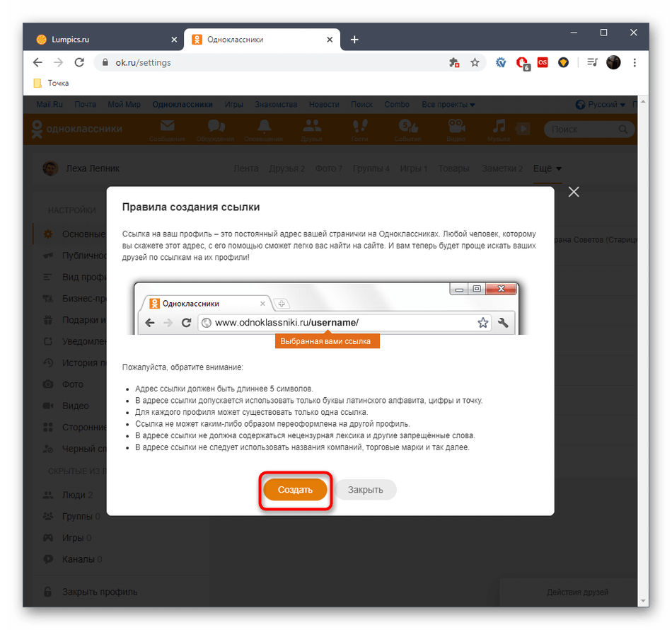
Task: Open the Оповещения bell icon
Action: pos(265,127)
